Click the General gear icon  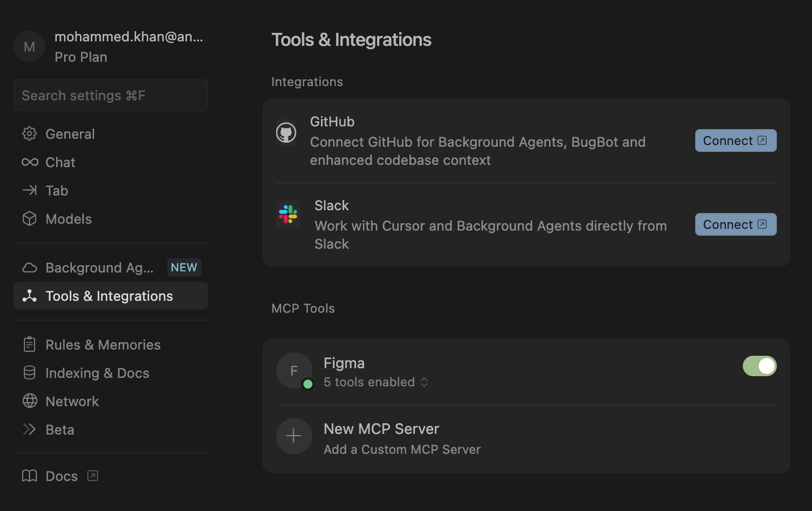pyautogui.click(x=29, y=134)
